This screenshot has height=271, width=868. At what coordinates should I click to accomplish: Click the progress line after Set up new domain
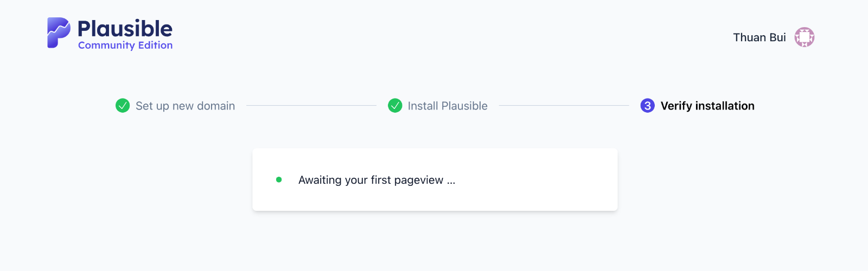click(x=311, y=106)
